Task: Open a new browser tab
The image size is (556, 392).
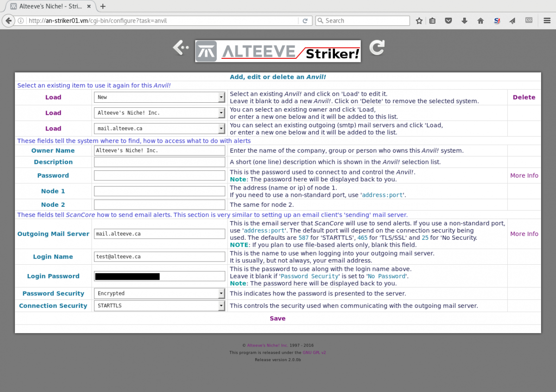Action: click(103, 6)
